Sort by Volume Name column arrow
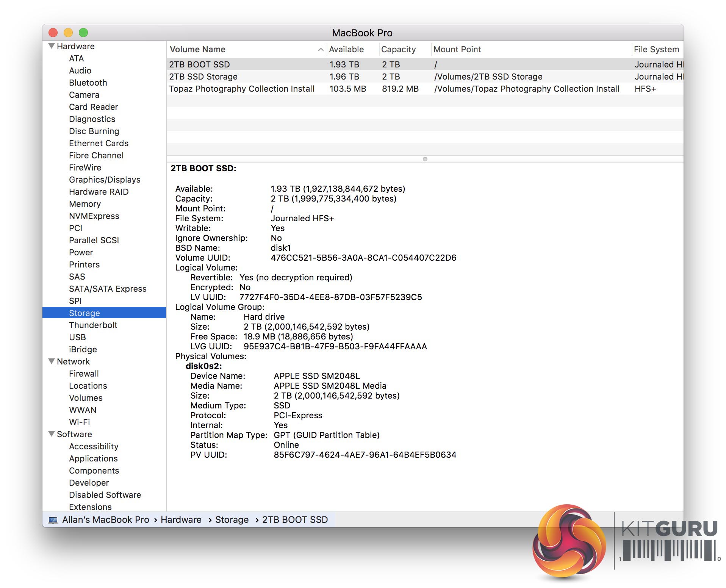 321,50
